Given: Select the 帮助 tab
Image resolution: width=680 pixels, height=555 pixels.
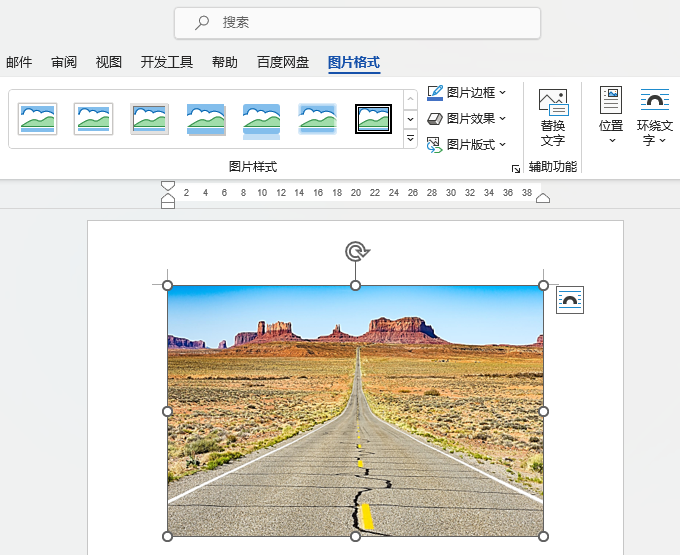Looking at the screenshot, I should click(x=225, y=62).
